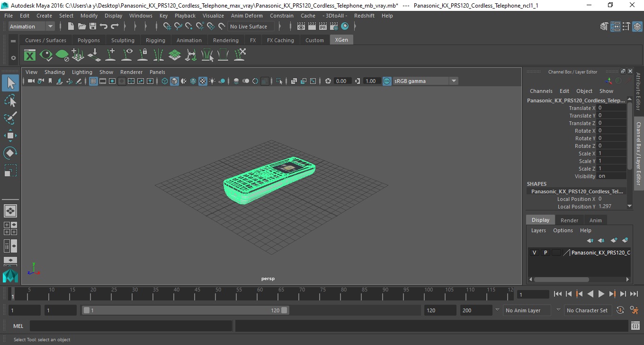
Task: Open the Animation menu set dropdown
Action: [31, 27]
